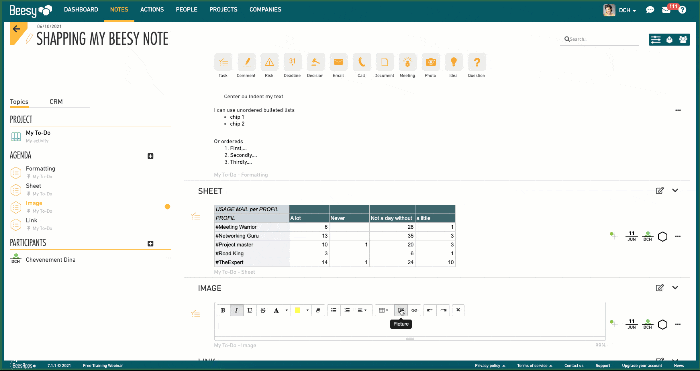700x371 pixels.
Task: Open the ACTIONS menu
Action: pos(152,9)
